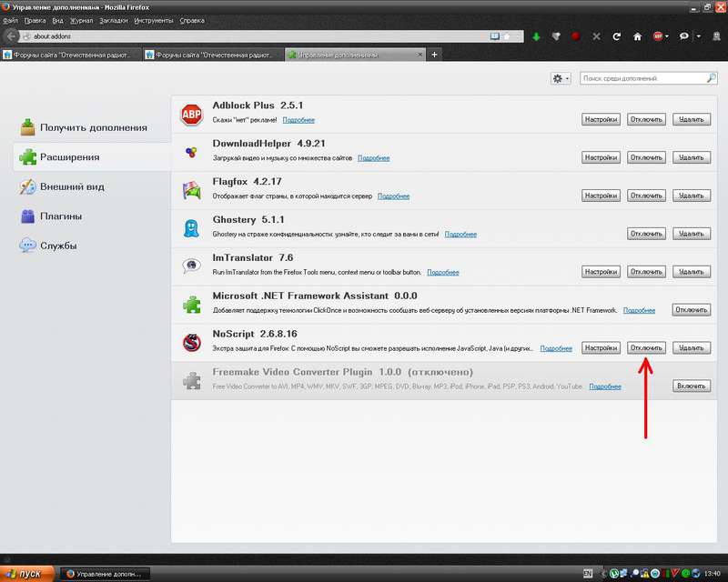The height and width of the screenshot is (582, 728).
Task: Open the Журнал menu
Action: pyautogui.click(x=81, y=20)
